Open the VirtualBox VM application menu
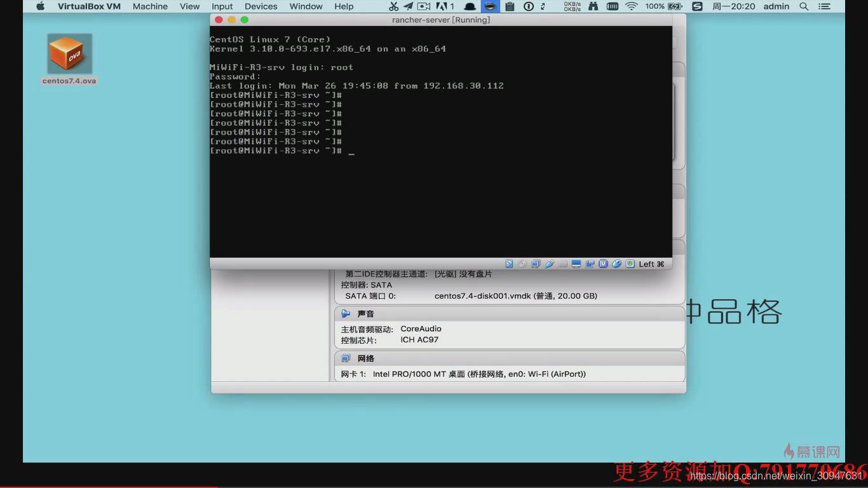Screen dimensions: 868x488 pos(89,6)
